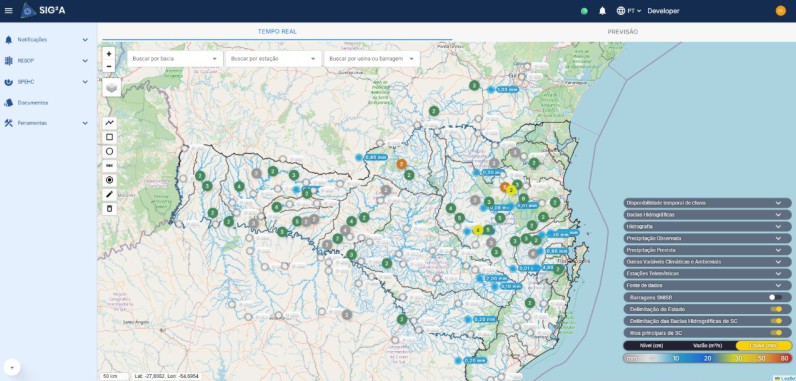Click the green cluster marker labeled 5 near top
The height and width of the screenshot is (381, 796).
(x=474, y=85)
